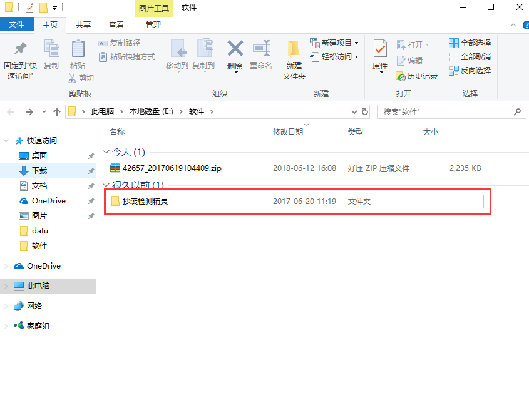Click Invert Selection option
Image resolution: width=529 pixels, height=420 pixels.
tap(470, 71)
